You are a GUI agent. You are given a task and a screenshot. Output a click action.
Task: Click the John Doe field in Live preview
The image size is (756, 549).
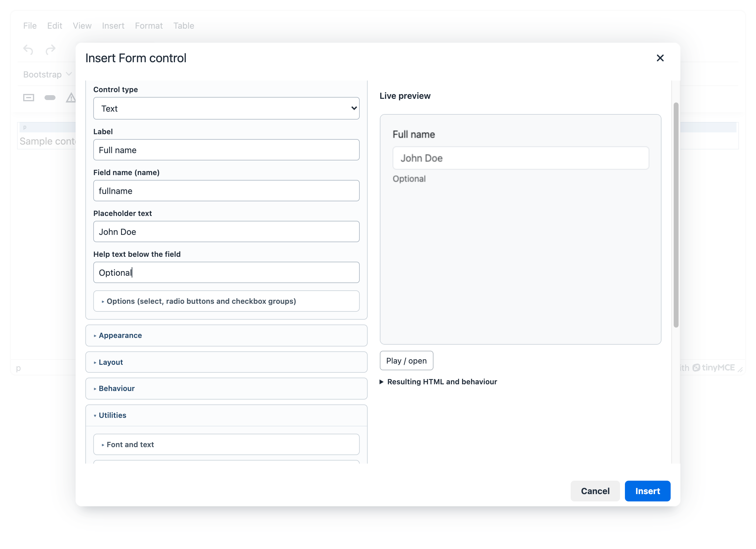(x=521, y=158)
